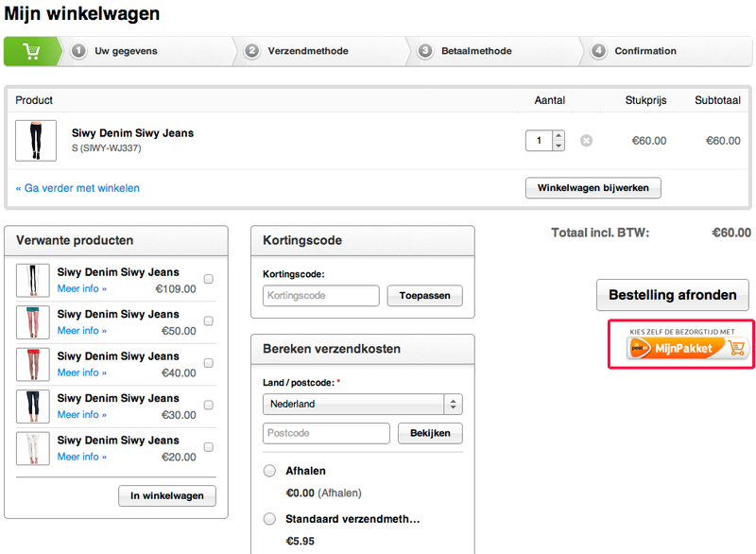
Task: Choose the Standaard verzendmethode radio option
Action: [269, 519]
